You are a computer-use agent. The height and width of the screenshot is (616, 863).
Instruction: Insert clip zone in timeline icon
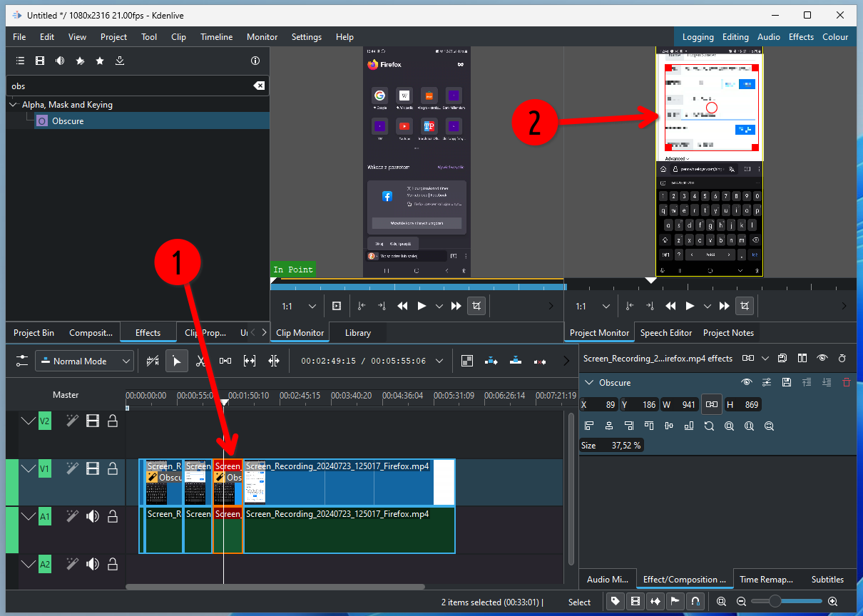pos(491,361)
